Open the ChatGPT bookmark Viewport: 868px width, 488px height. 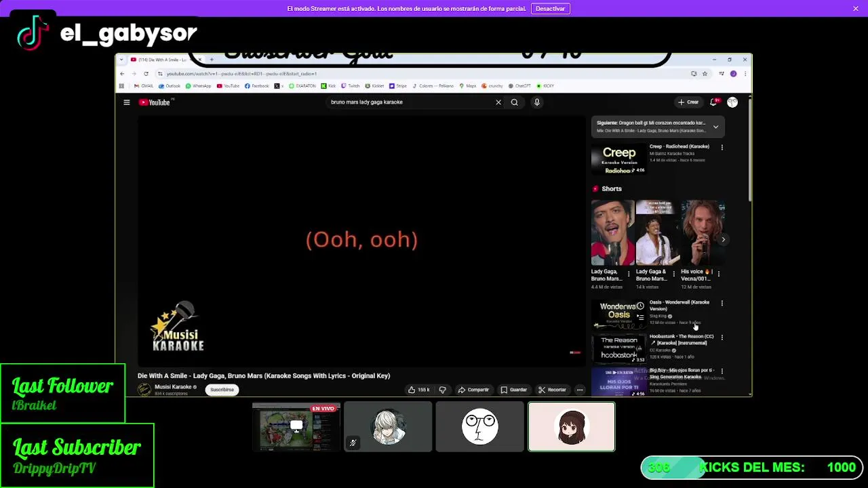(x=519, y=86)
